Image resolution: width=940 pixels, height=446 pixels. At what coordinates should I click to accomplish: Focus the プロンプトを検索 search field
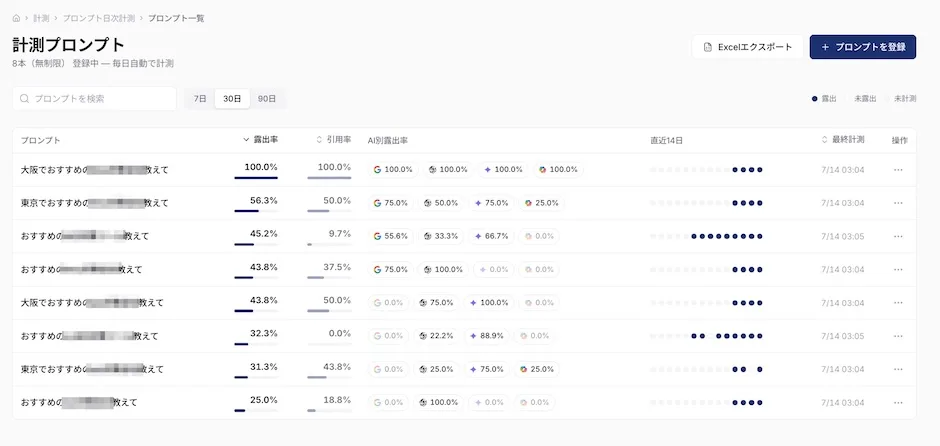coord(94,98)
